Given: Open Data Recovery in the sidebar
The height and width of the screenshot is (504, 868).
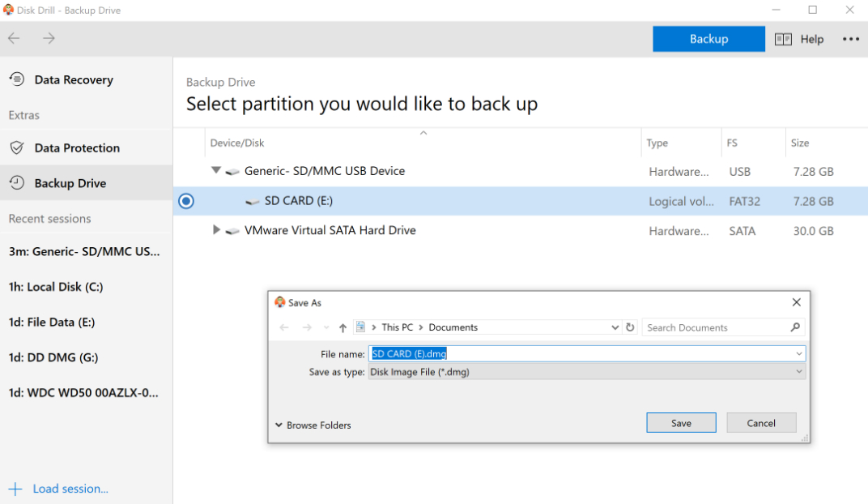Looking at the screenshot, I should point(73,79).
